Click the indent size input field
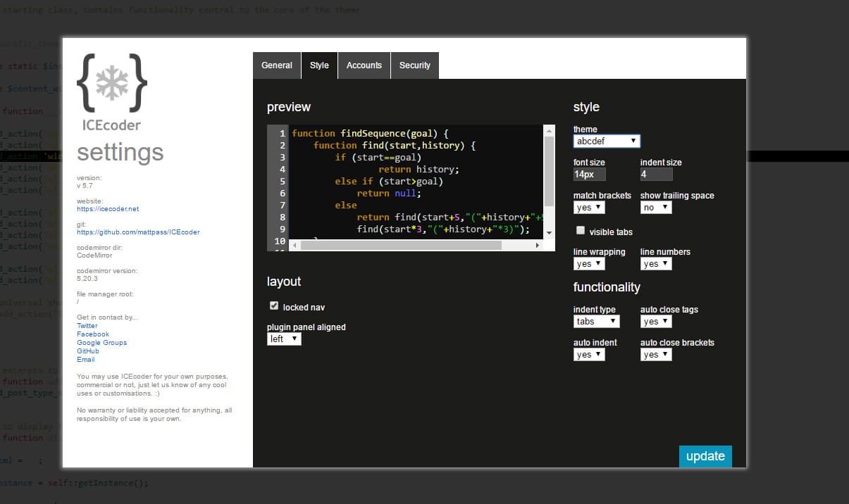This screenshot has height=504, width=849. (656, 174)
